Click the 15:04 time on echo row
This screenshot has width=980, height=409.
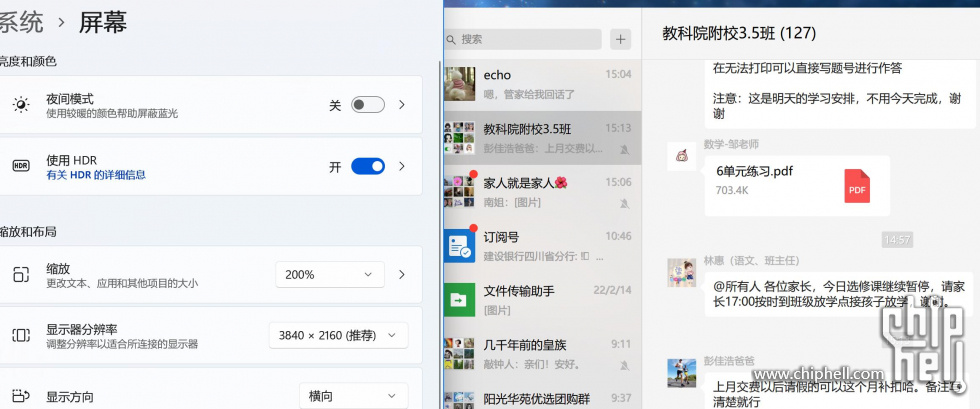pos(618,74)
